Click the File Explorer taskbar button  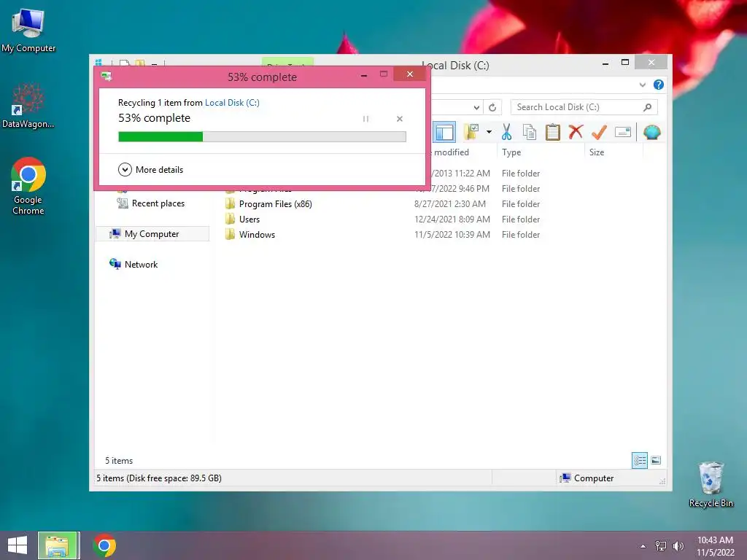click(58, 545)
